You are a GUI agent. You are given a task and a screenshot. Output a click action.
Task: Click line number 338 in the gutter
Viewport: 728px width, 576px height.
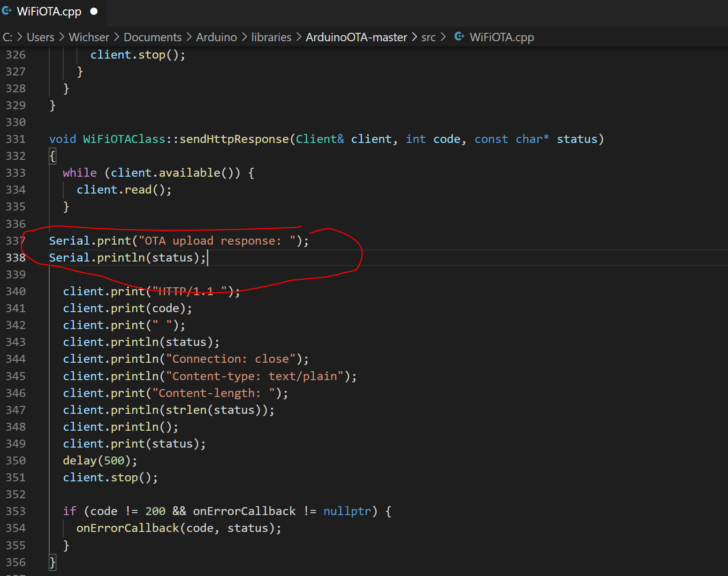click(x=15, y=258)
